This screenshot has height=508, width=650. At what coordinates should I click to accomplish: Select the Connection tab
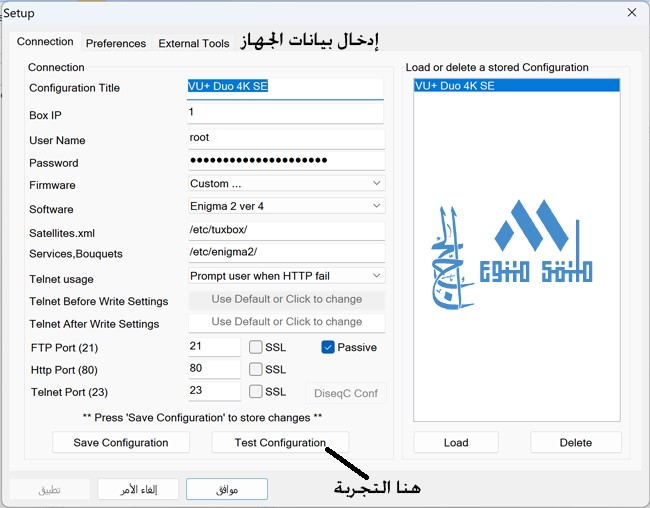pos(45,41)
